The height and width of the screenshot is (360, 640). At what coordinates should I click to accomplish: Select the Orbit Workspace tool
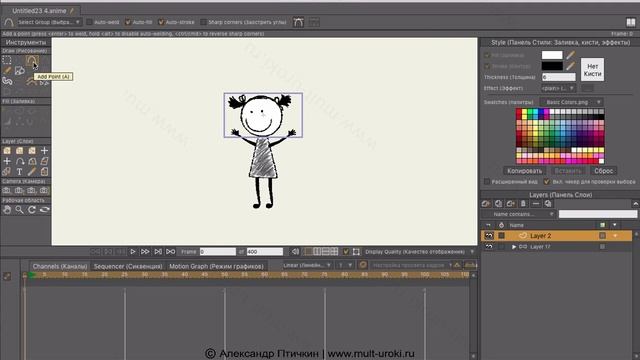point(44,210)
